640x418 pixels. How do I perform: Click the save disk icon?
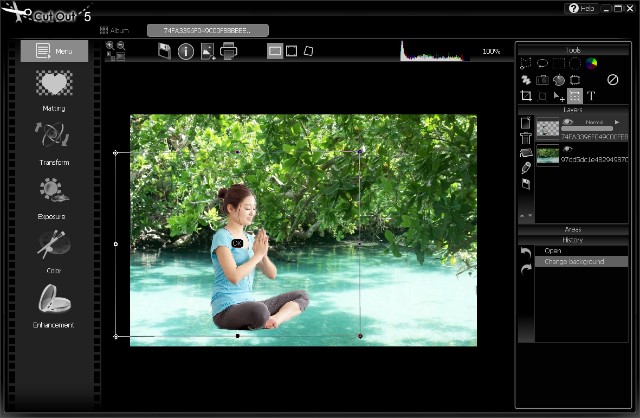[164, 51]
